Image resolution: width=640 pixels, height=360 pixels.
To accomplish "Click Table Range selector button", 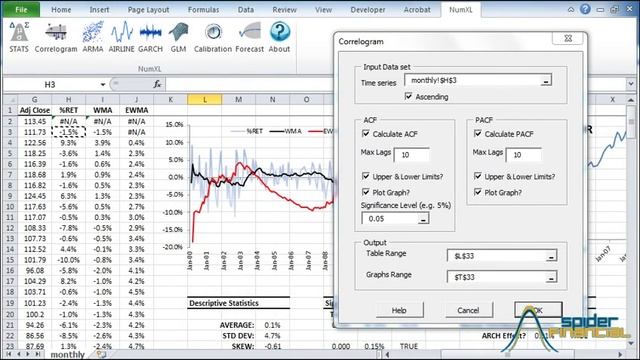I will tap(551, 256).
